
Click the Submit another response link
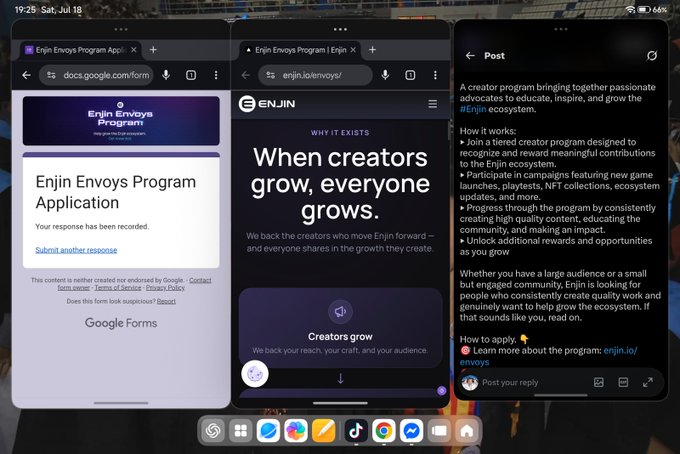[x=76, y=250]
